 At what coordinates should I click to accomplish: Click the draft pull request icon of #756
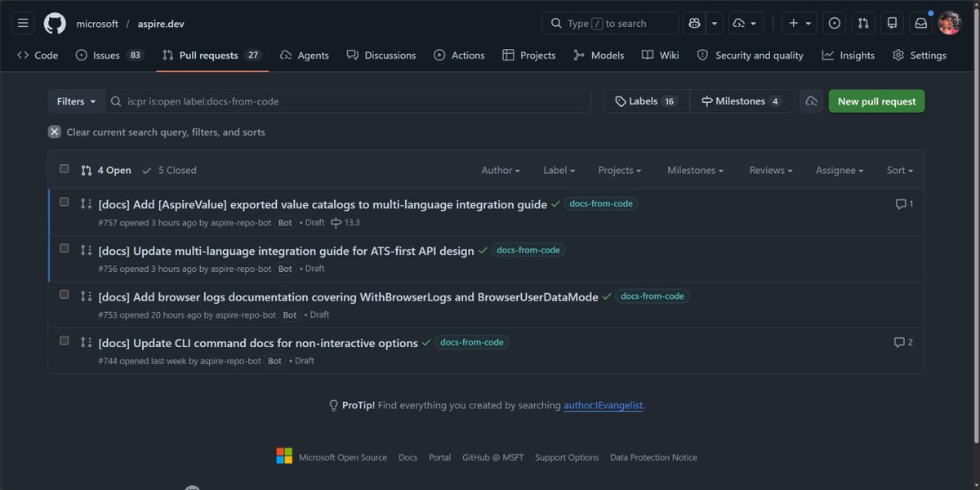87,250
